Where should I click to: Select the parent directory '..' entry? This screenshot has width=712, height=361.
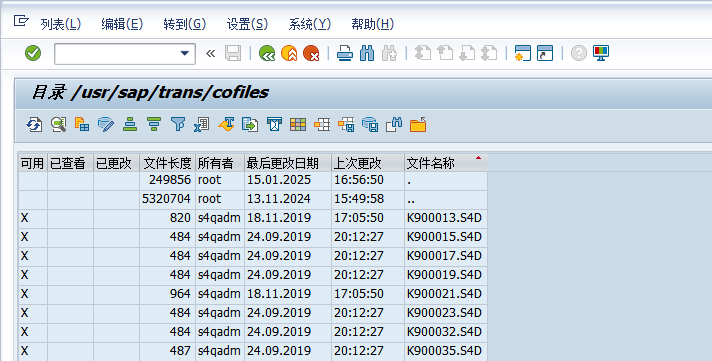pyautogui.click(x=445, y=199)
